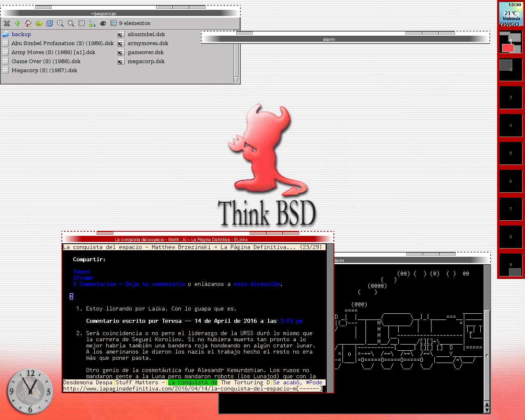Switch to workspace 4 in the pager
Viewport: 525px width, 420px height.
click(x=511, y=126)
